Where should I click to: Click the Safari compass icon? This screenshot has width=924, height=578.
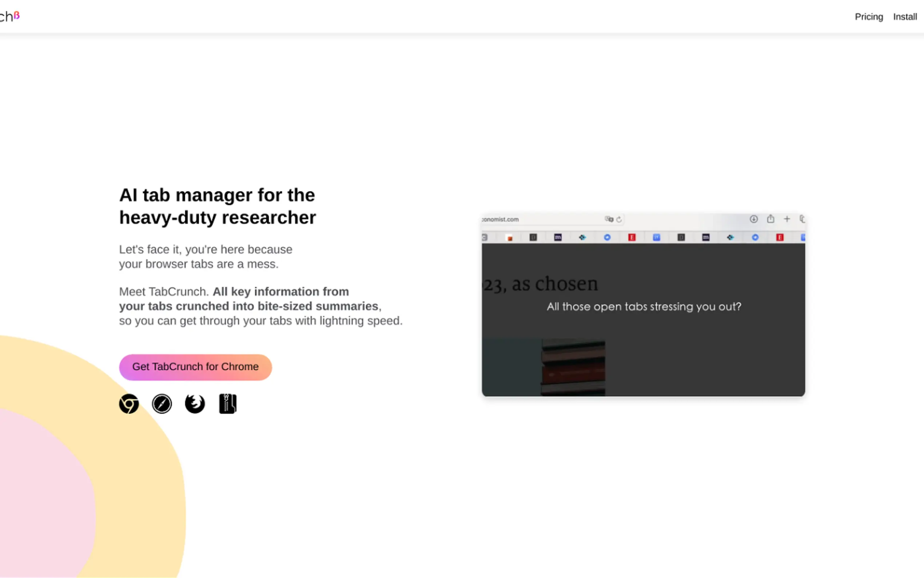click(162, 404)
